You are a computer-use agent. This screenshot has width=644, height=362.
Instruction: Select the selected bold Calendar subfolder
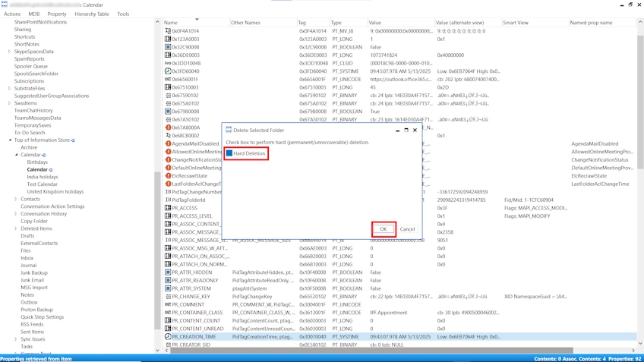tap(37, 169)
